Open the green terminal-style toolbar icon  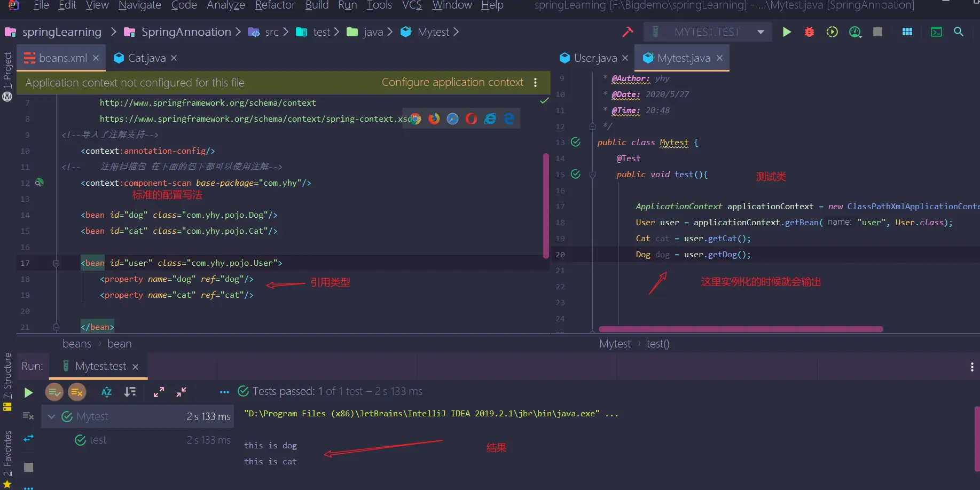(936, 32)
